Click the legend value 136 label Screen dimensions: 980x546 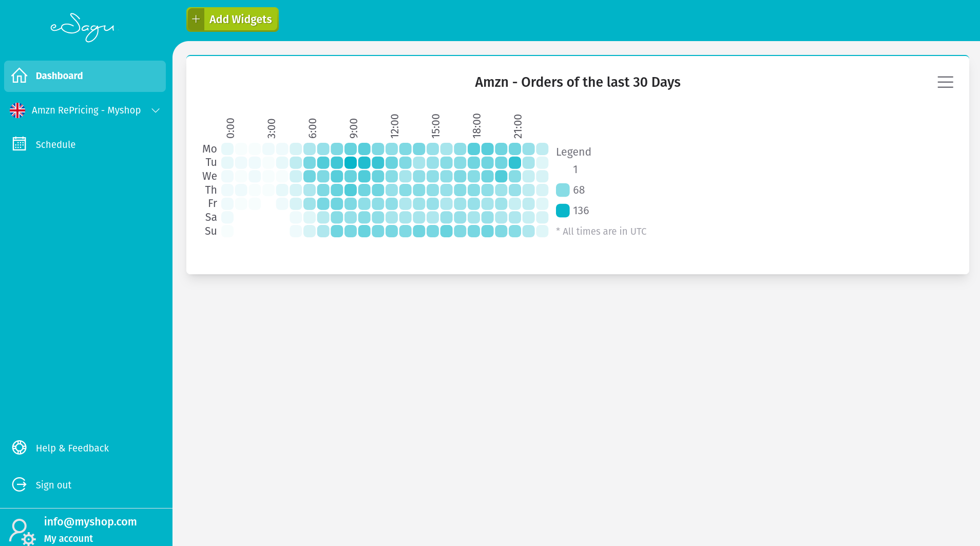581,211
